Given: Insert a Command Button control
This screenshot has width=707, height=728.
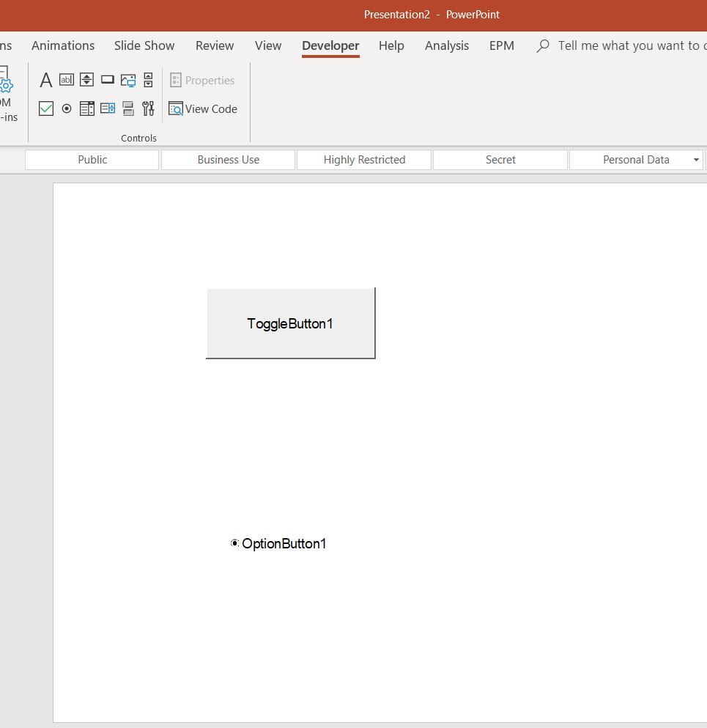Looking at the screenshot, I should tap(107, 80).
